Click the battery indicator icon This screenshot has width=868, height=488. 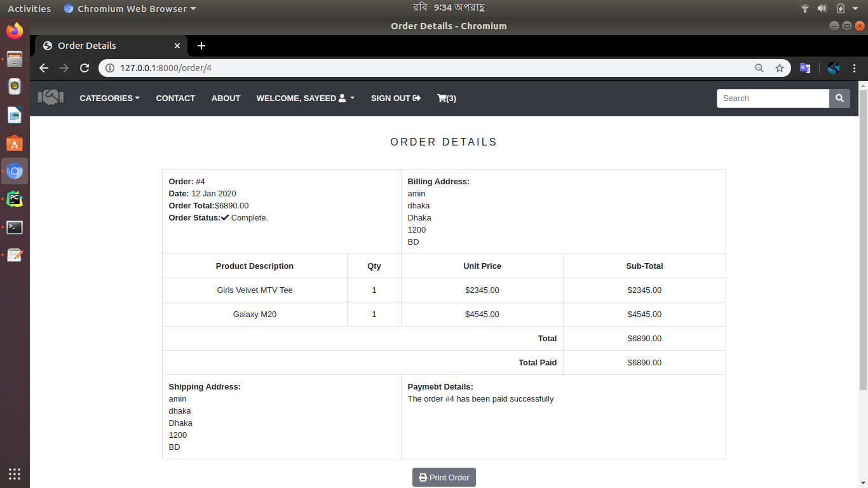[840, 8]
